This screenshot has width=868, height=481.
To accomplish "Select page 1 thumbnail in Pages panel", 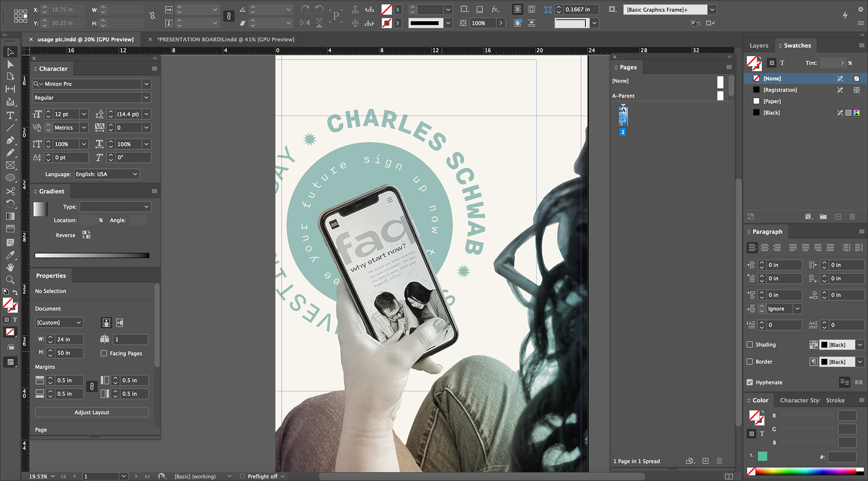I will 623,117.
